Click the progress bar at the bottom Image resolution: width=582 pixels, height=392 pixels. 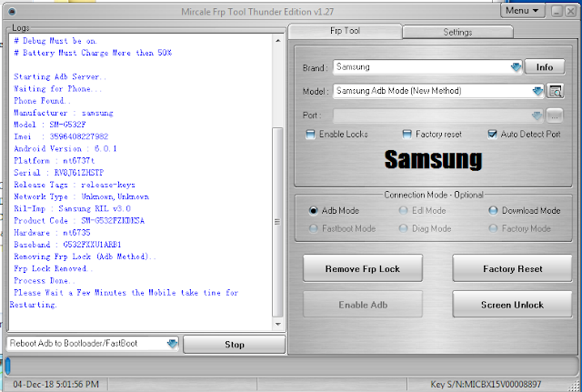tap(291, 366)
